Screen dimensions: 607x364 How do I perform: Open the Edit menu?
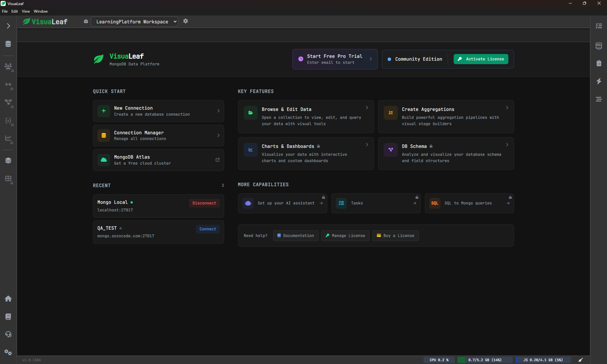(15, 11)
